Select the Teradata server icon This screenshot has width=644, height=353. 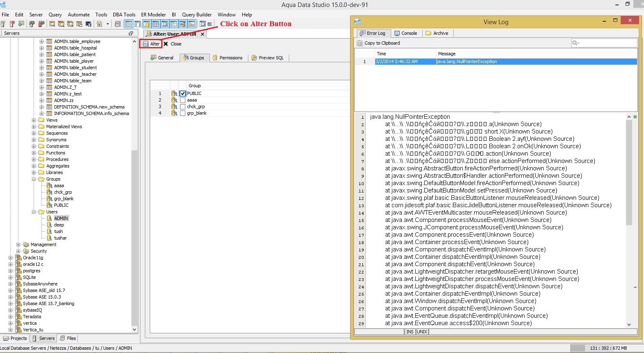click(x=18, y=317)
